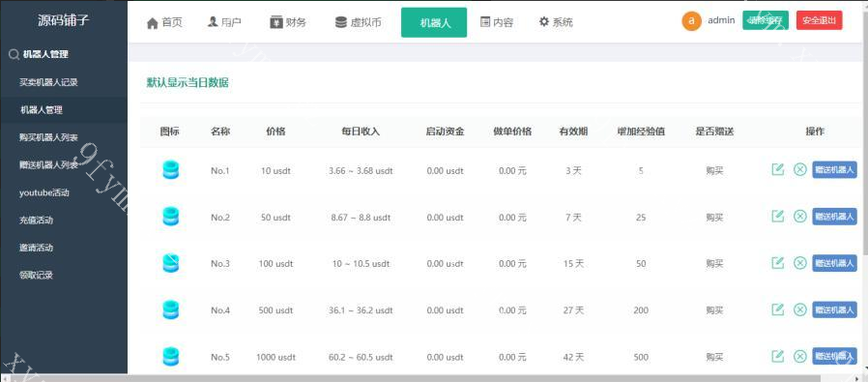
Task: Click 赠送机器人 button for No.5
Action: pyautogui.click(x=834, y=356)
